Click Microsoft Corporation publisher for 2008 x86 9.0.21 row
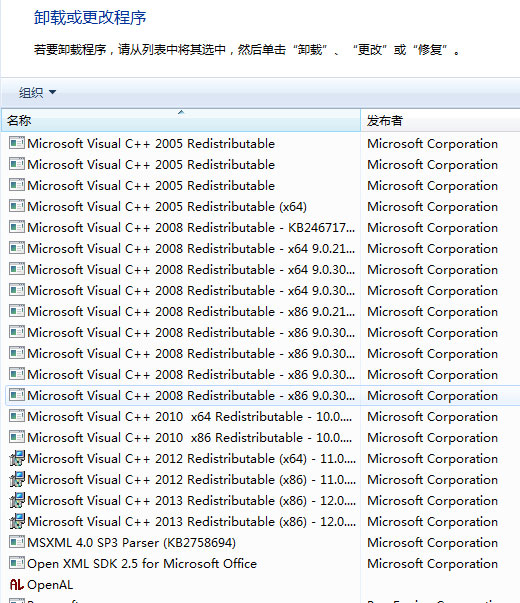The height and width of the screenshot is (603, 520). point(432,311)
